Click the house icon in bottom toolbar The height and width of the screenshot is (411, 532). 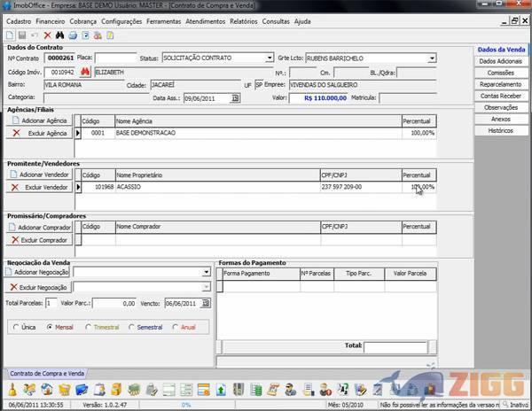click(47, 390)
